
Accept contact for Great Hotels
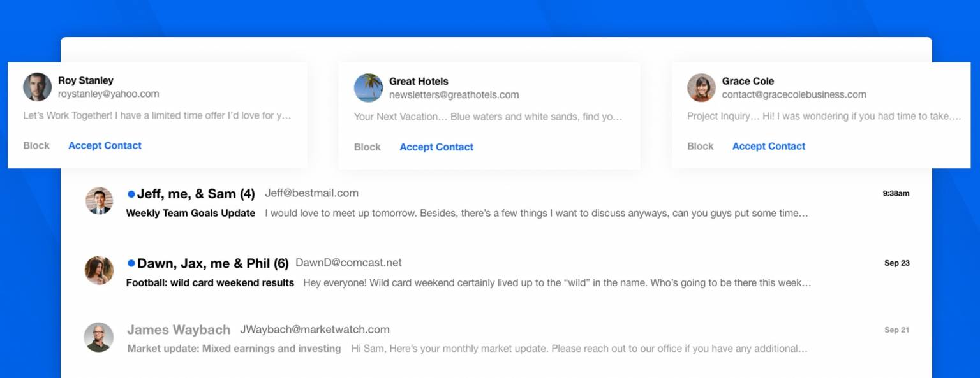[x=436, y=147]
